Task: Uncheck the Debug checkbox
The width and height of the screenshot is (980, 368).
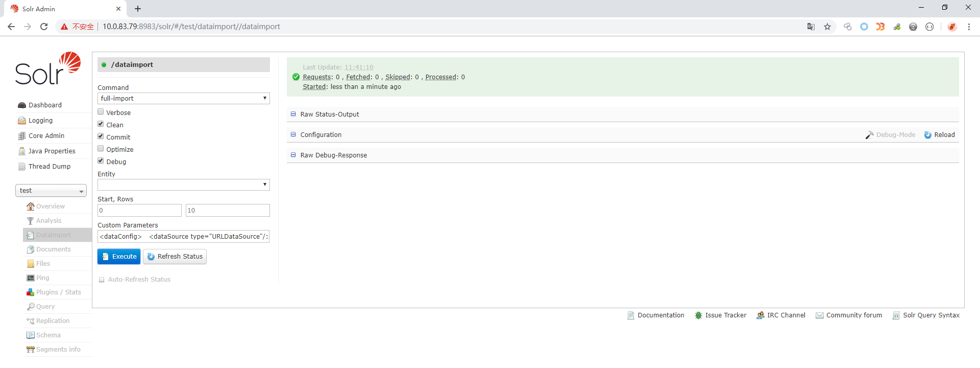Action: [x=101, y=161]
